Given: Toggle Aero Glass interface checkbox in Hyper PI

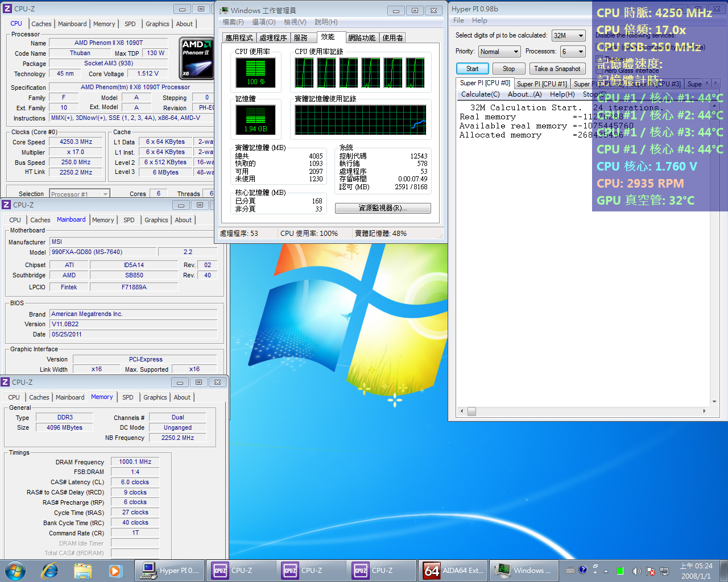Looking at the screenshot, I should pyautogui.click(x=599, y=71).
